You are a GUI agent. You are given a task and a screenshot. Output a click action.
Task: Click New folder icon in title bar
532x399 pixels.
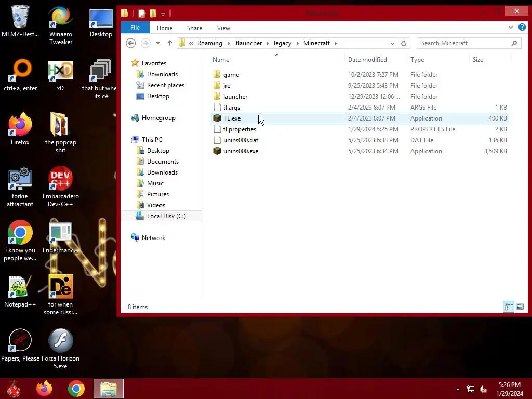[153, 14]
